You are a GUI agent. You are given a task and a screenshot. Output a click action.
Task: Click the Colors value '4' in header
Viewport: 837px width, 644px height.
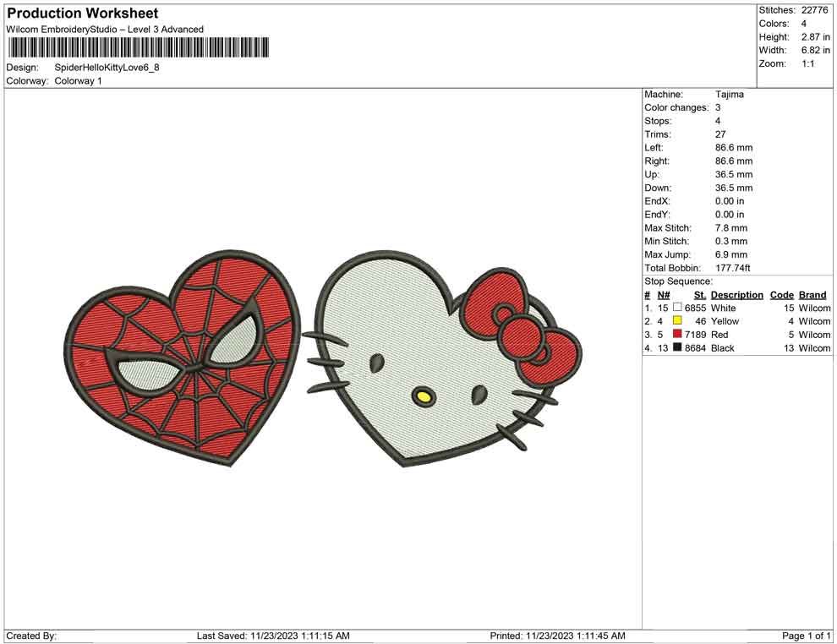pyautogui.click(x=804, y=24)
